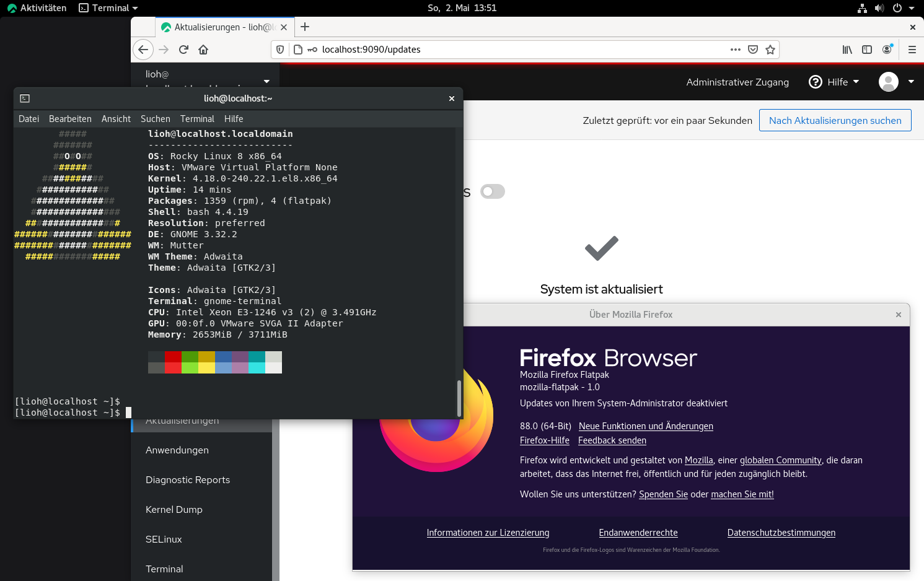Open Aktivitäten overview in top bar
Image resolution: width=924 pixels, height=581 pixels.
37,8
